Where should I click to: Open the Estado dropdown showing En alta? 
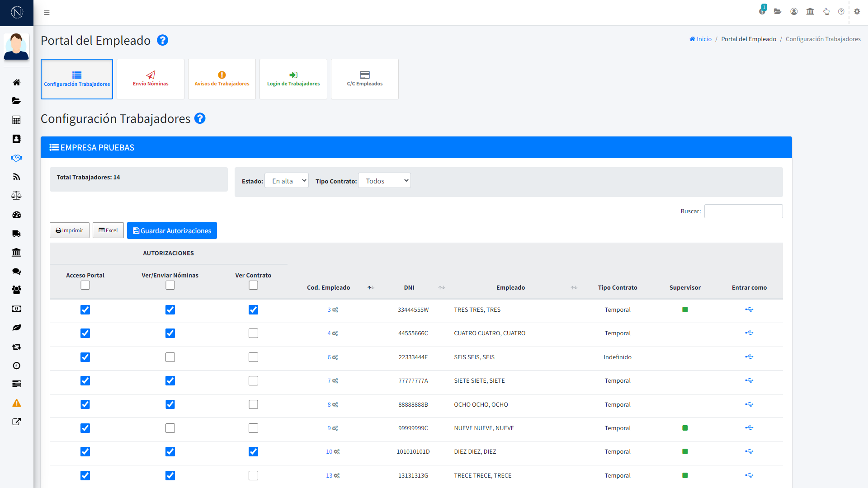(x=286, y=180)
